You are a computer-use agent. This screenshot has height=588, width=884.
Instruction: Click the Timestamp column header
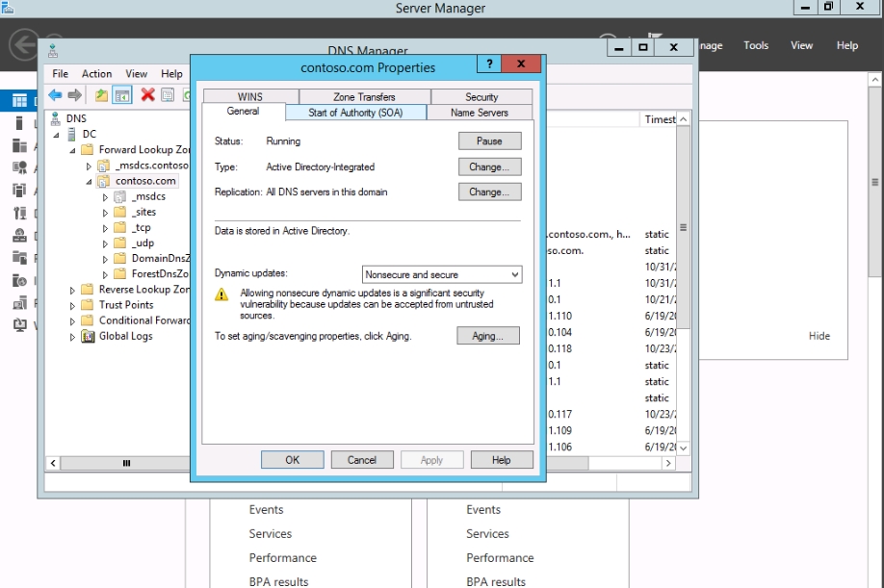(x=659, y=119)
